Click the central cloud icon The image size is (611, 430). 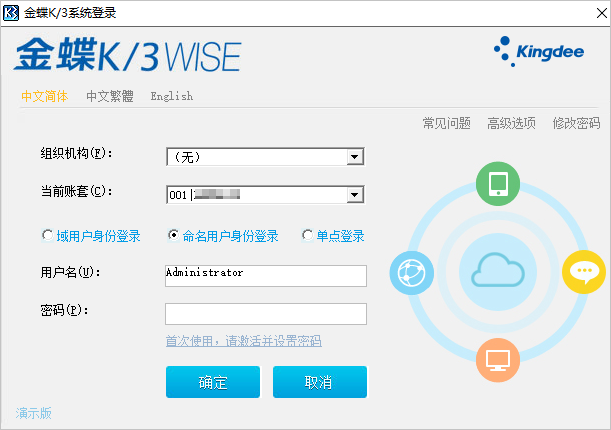pos(498,270)
